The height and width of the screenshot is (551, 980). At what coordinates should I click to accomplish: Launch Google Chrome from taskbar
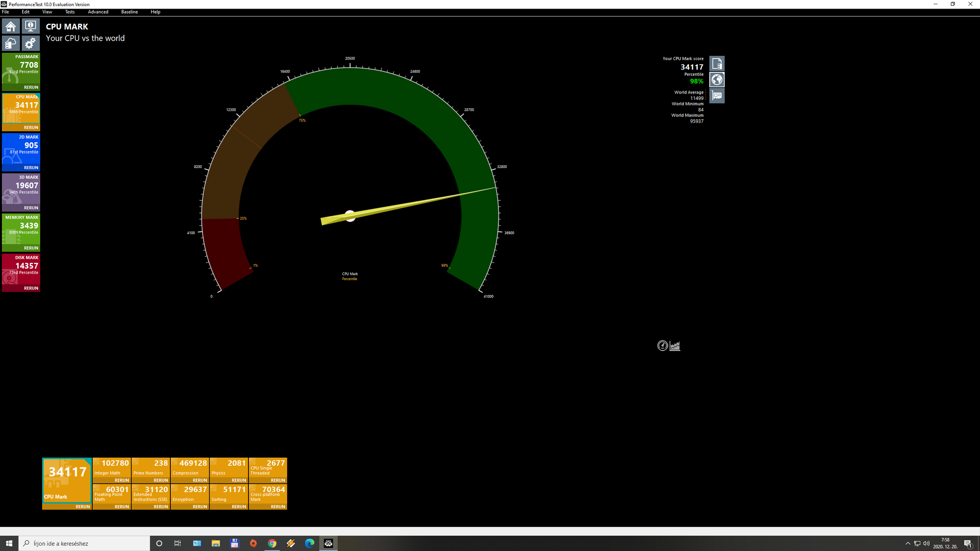coord(272,543)
